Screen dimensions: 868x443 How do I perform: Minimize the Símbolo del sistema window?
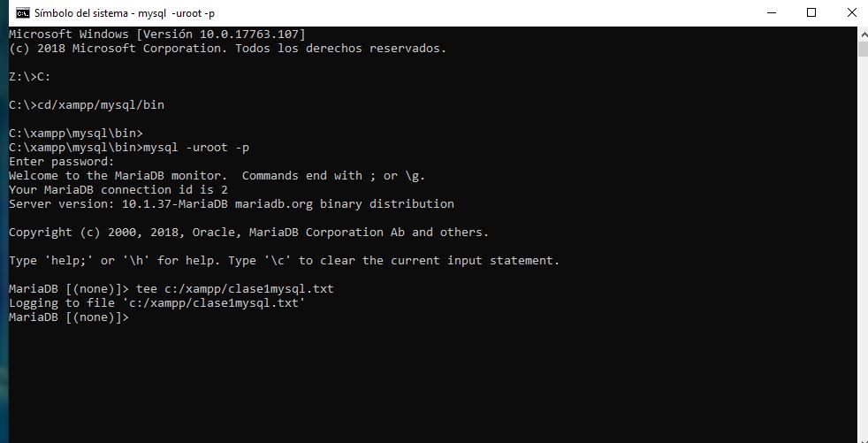pos(772,12)
